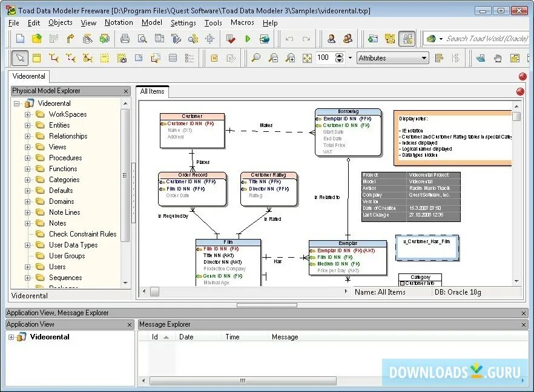Select the hand Move tool

click(x=498, y=58)
